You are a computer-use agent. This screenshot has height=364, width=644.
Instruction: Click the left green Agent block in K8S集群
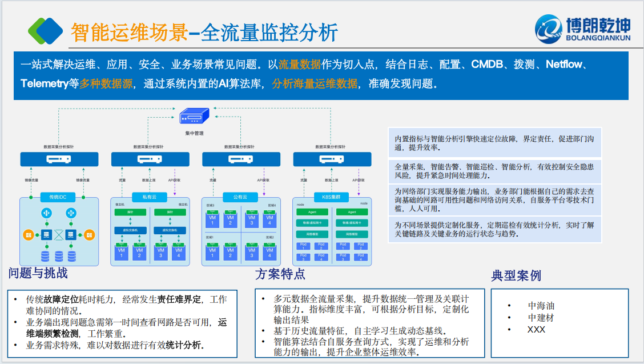pos(312,212)
